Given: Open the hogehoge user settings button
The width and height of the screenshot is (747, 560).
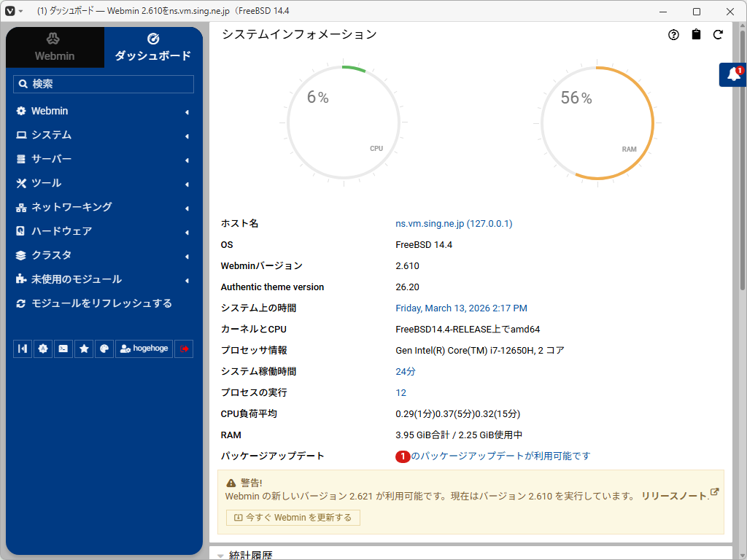Looking at the screenshot, I should click(144, 349).
